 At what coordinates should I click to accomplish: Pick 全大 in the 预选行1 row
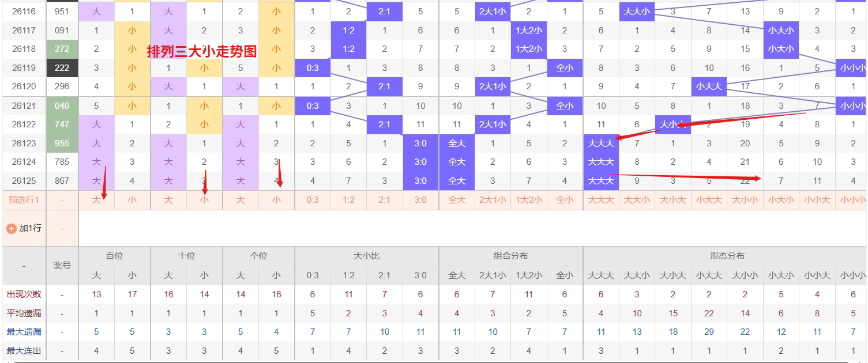(457, 200)
